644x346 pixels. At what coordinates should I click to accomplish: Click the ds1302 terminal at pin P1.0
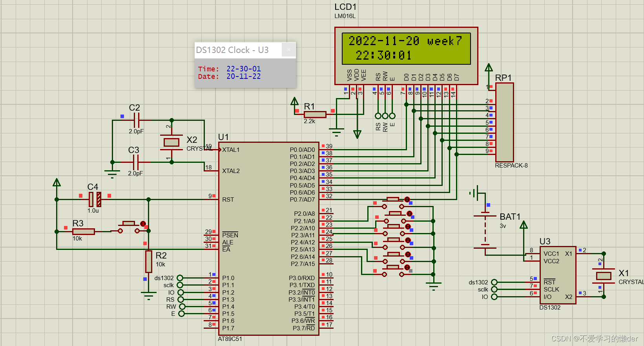click(180, 278)
